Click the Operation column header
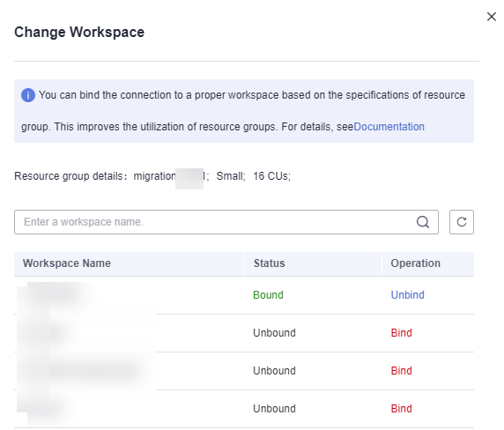The width and height of the screenshot is (504, 430). (416, 263)
